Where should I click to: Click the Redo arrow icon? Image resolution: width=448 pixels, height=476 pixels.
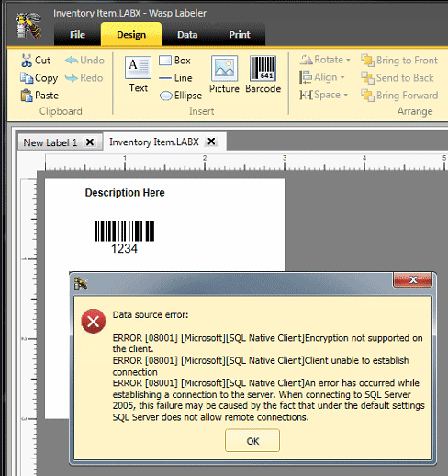72,78
